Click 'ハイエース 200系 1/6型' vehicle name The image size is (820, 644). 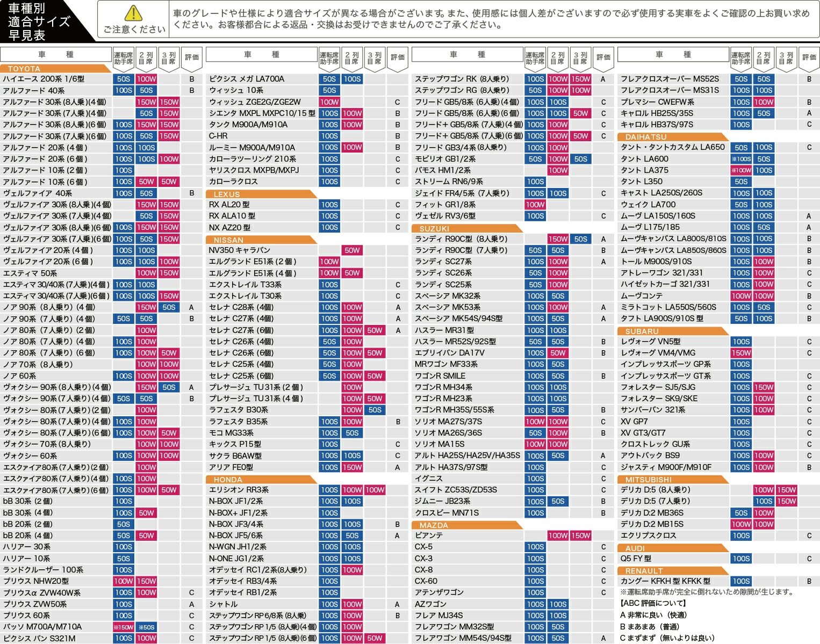(44, 79)
